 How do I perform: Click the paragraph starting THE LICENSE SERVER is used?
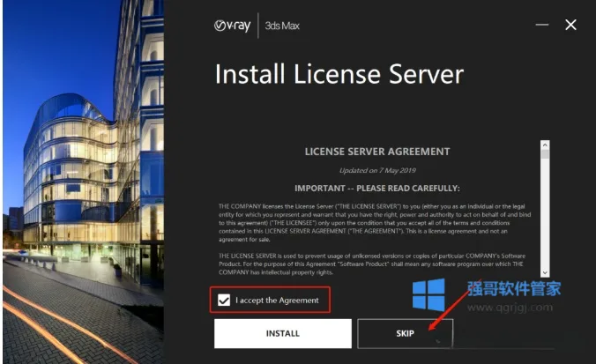point(372,264)
